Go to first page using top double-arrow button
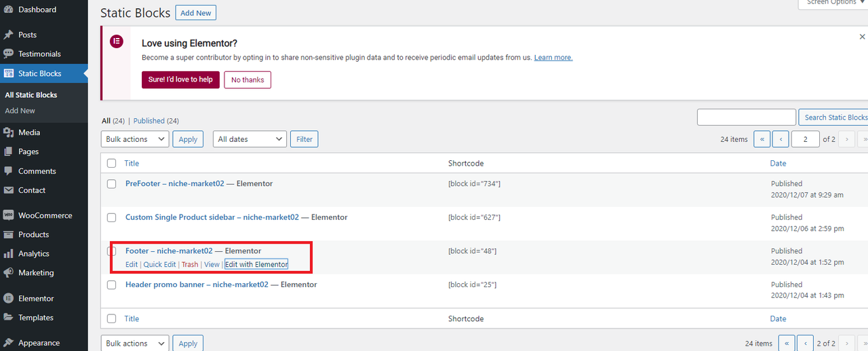Viewport: 868px width, 351px height. [762, 139]
